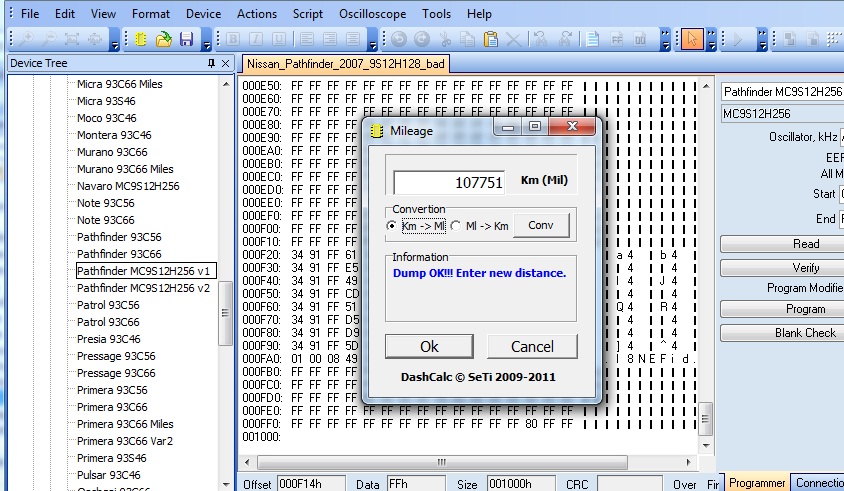
Task: Click Ok in the Mileage dialog
Action: (429, 346)
